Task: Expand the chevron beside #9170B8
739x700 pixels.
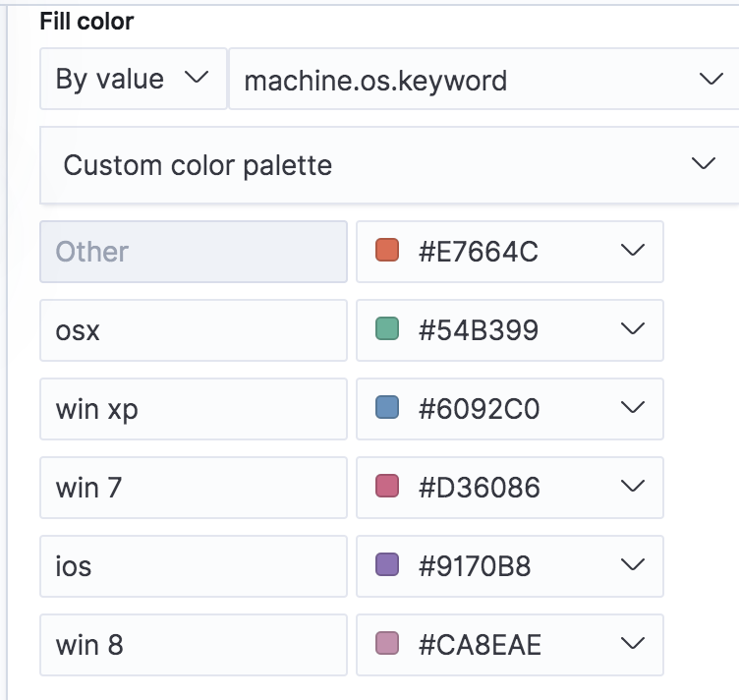Action: (x=634, y=565)
